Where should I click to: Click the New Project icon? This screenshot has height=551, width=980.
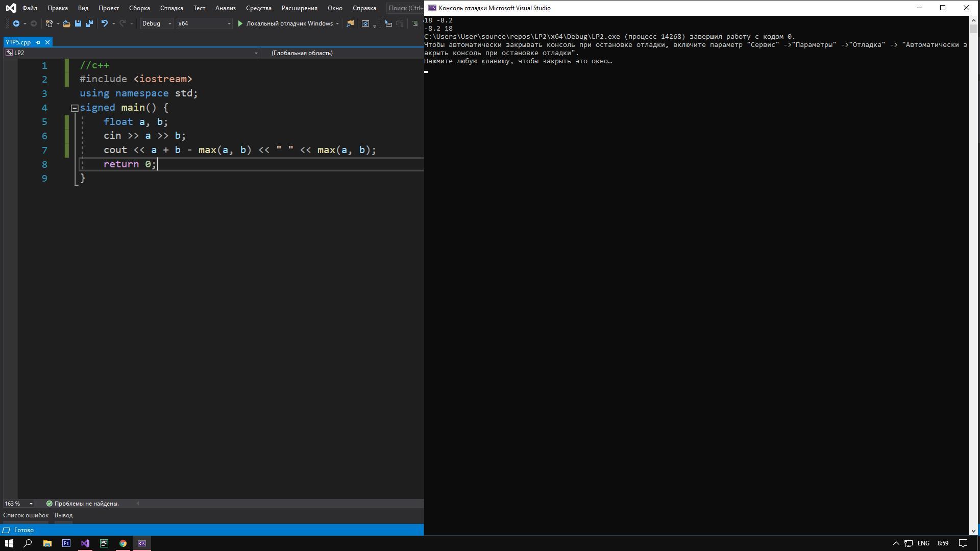point(50,23)
